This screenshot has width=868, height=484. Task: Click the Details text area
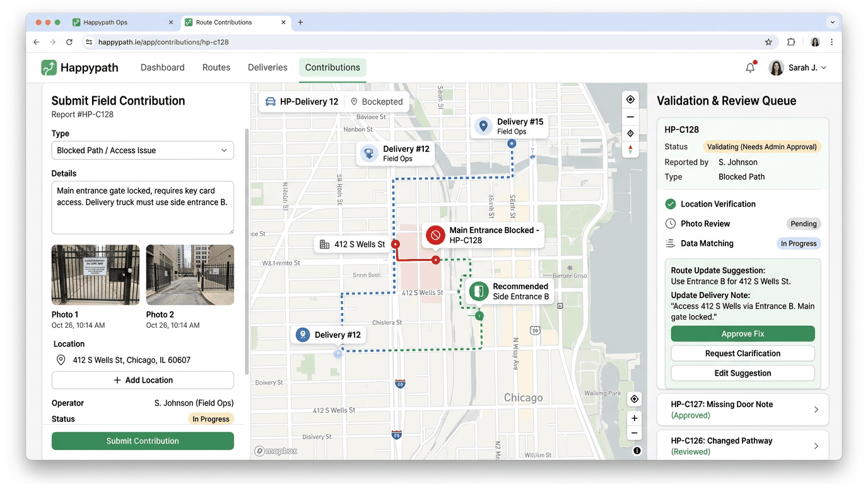[143, 208]
